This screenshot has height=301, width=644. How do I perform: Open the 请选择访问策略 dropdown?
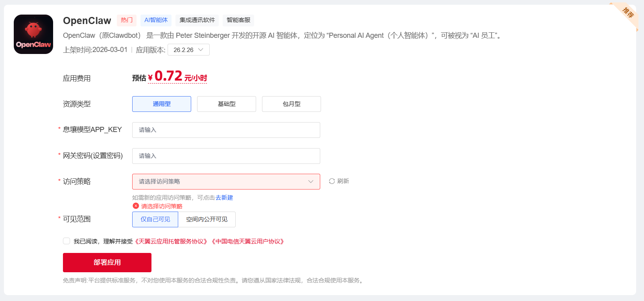(x=226, y=182)
